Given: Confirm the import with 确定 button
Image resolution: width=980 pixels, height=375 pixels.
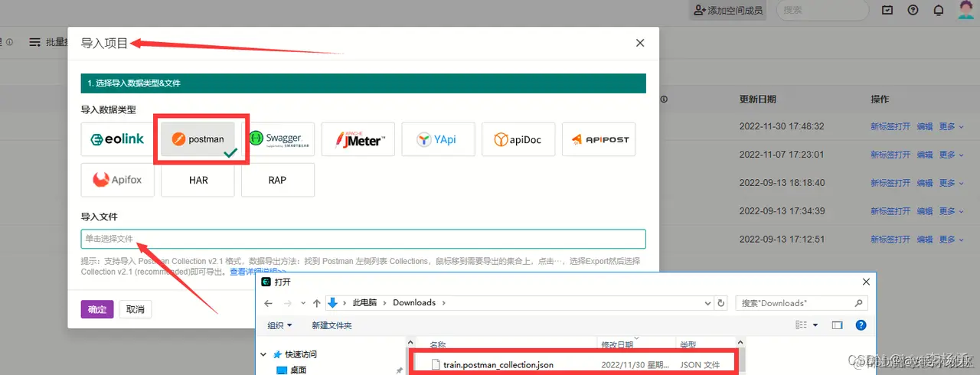Looking at the screenshot, I should tap(97, 309).
